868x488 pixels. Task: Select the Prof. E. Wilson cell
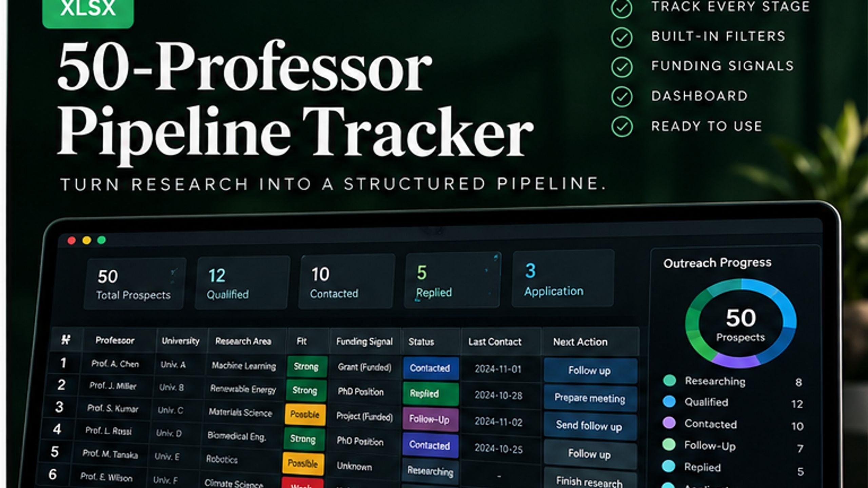[106, 477]
